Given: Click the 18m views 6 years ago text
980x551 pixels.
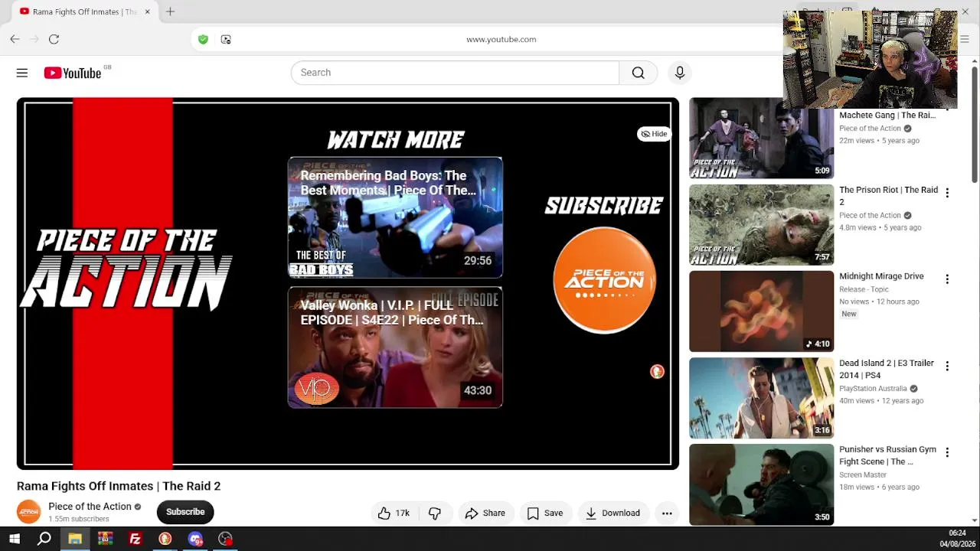Looking at the screenshot, I should coord(879,487).
